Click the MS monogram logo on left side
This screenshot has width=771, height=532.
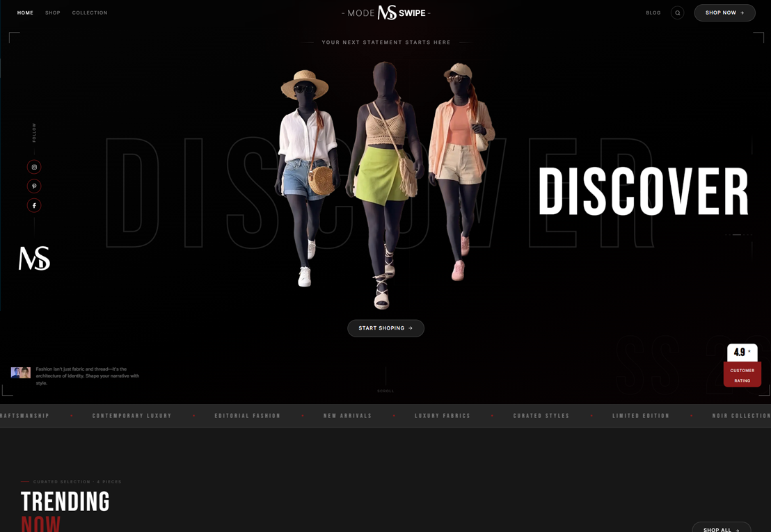(x=34, y=259)
